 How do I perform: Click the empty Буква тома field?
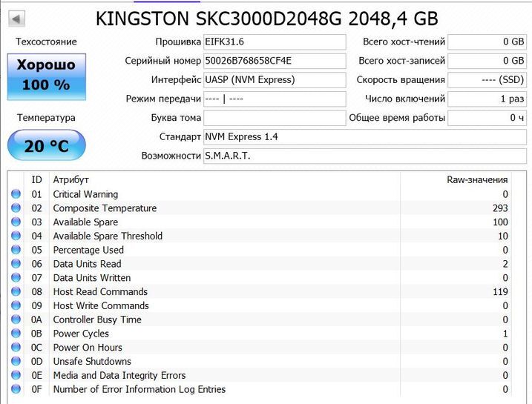[x=274, y=118]
